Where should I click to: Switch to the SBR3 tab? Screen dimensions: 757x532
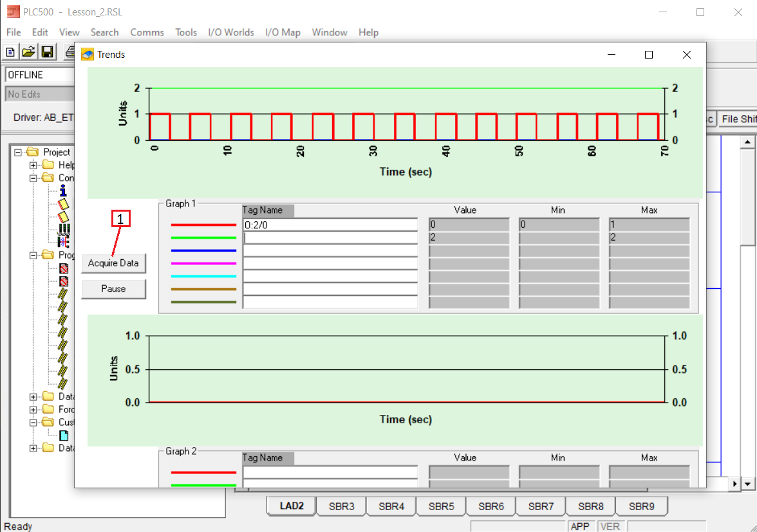pyautogui.click(x=341, y=506)
